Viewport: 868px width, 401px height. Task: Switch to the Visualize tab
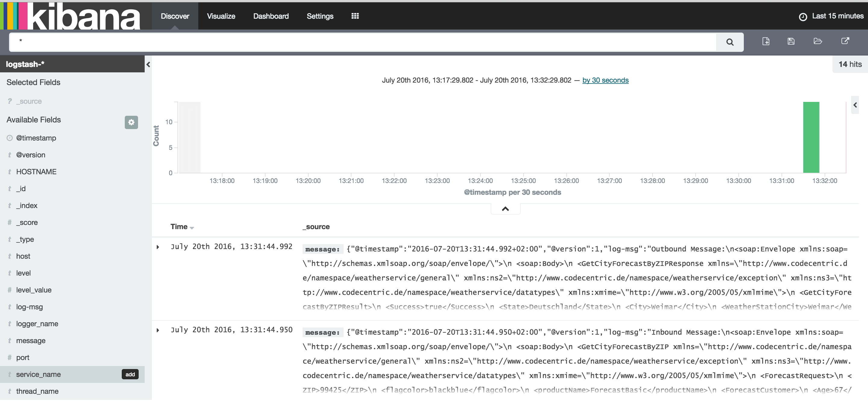pyautogui.click(x=221, y=16)
